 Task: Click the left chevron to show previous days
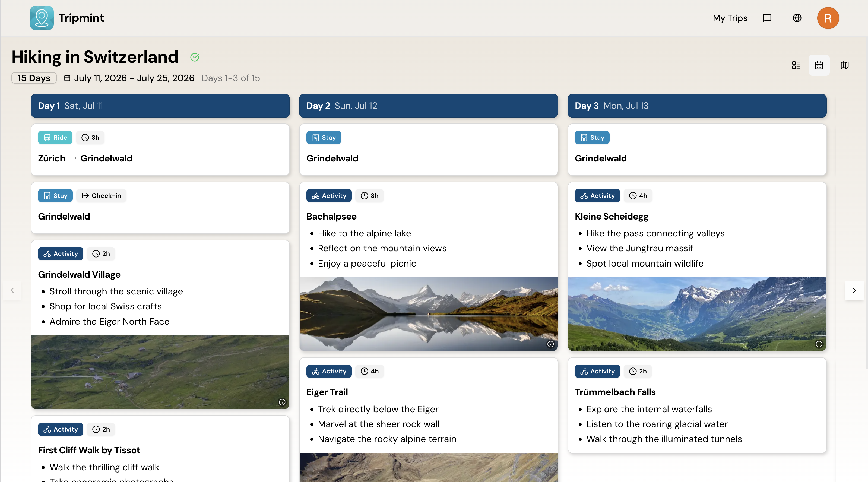pyautogui.click(x=12, y=290)
